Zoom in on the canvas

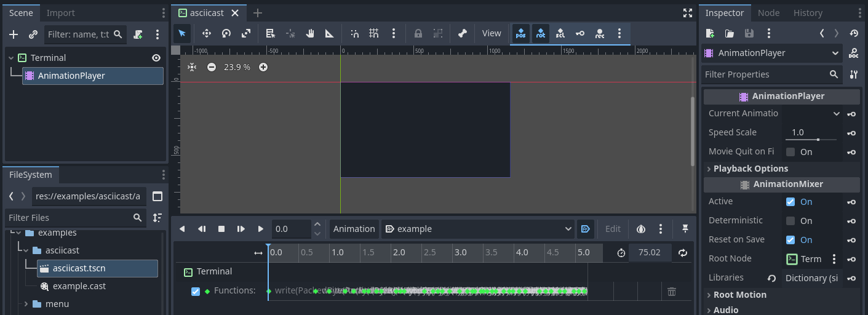pos(263,67)
